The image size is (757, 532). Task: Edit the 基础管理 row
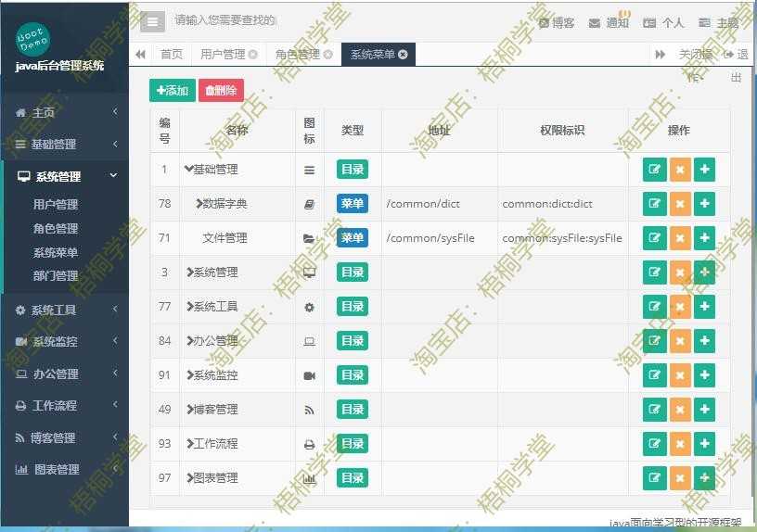tap(654, 170)
